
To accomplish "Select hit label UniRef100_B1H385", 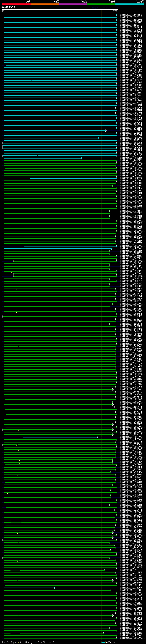I will (131, 165).
